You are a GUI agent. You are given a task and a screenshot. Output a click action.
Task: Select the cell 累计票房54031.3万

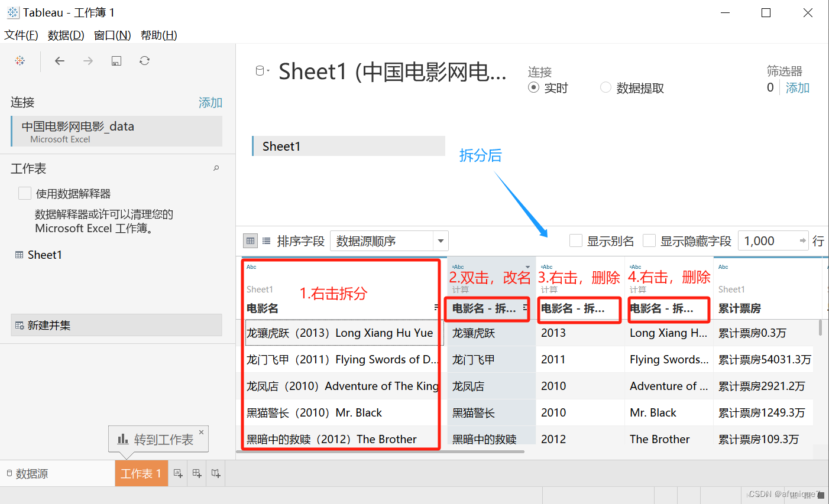(763, 359)
